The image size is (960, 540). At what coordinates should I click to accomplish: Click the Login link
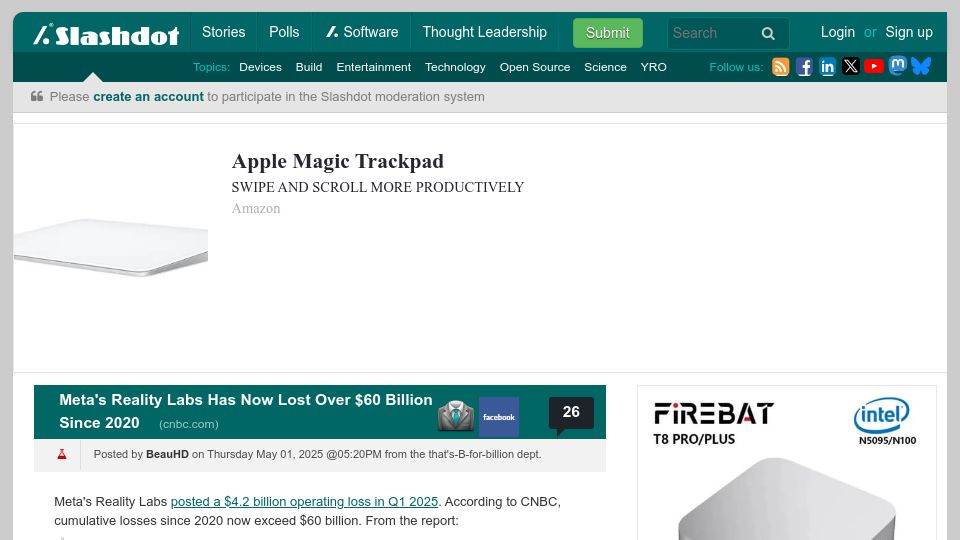pyautogui.click(x=838, y=32)
